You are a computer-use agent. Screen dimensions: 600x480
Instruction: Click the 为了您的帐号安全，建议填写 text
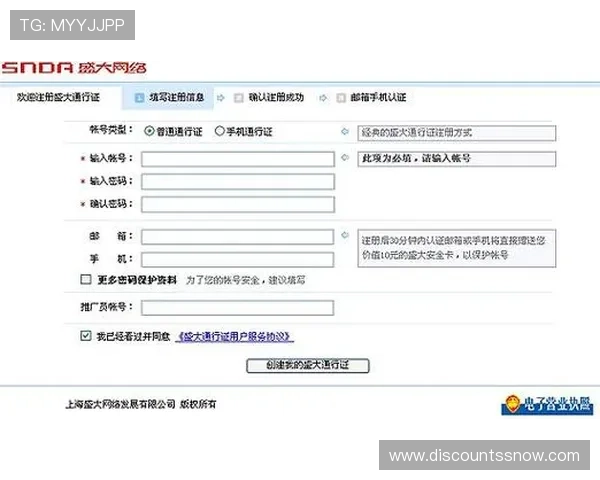246,280
